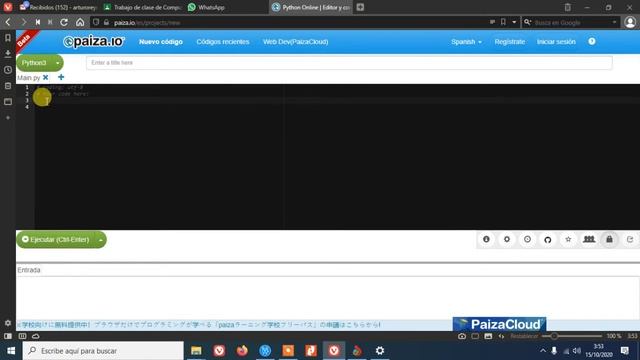640x360 pixels.
Task: Open the search engine dropdown arrow
Action: click(x=614, y=22)
